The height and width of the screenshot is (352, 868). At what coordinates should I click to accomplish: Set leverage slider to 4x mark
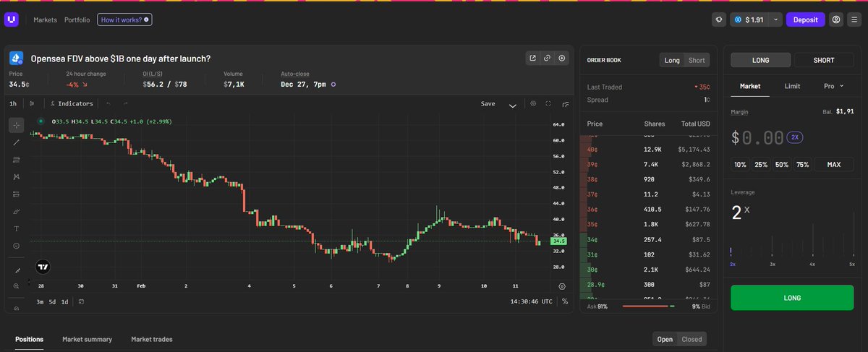coord(812,265)
